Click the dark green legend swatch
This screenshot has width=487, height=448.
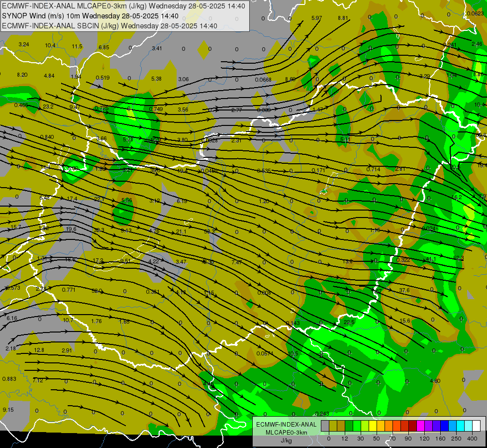(349, 426)
